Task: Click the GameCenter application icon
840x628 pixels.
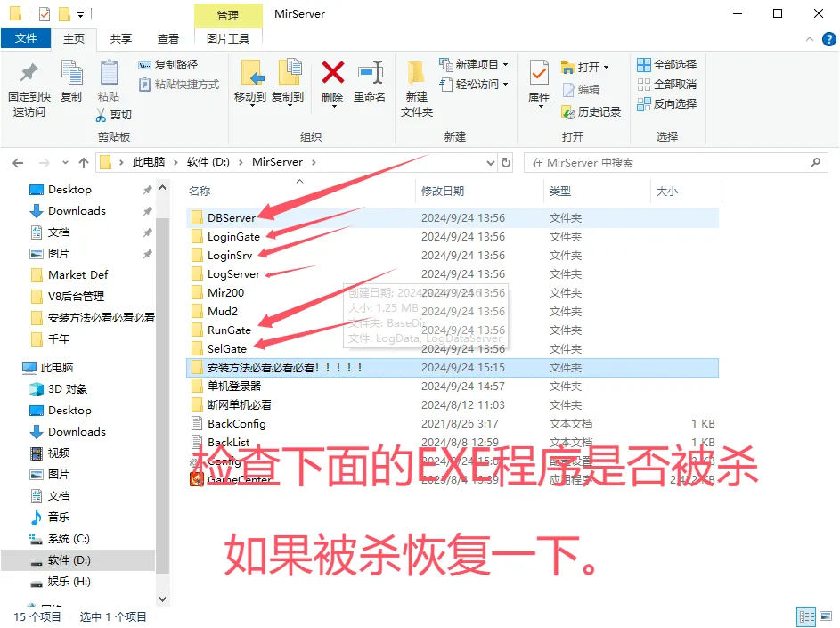Action: (x=196, y=478)
